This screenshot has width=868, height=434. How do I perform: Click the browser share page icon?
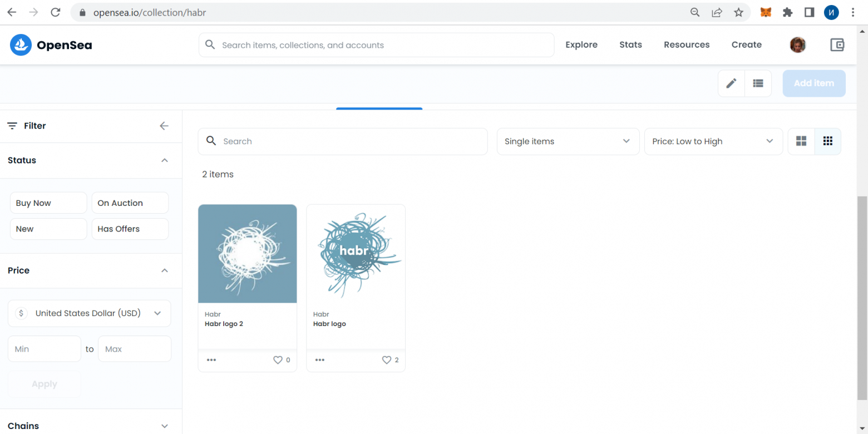tap(717, 12)
